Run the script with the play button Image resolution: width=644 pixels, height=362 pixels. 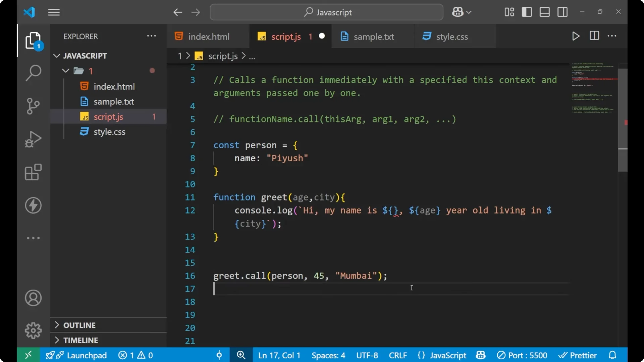click(x=576, y=36)
